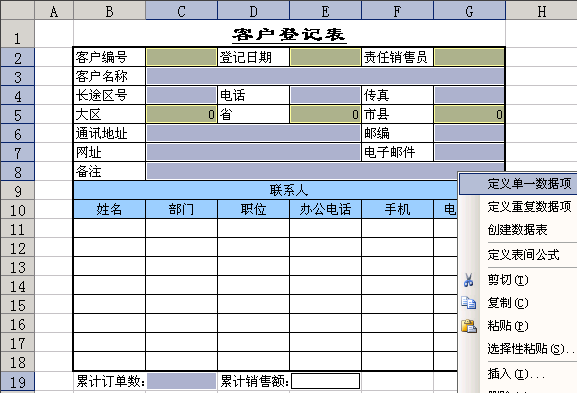Click the 客户编号 input cell
Screen dimensions: 577x393
(181, 57)
